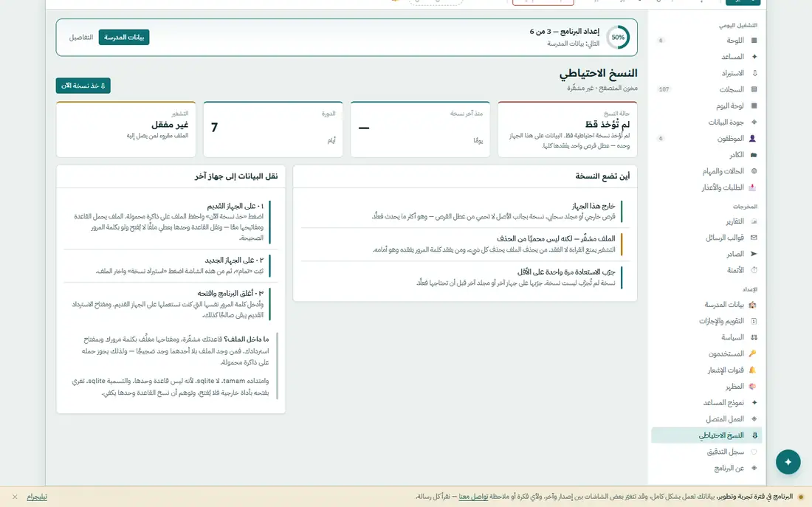Click ما داخل الملف؟ note paragraph
Image resolution: width=812 pixels, height=507 pixels.
coord(175,351)
